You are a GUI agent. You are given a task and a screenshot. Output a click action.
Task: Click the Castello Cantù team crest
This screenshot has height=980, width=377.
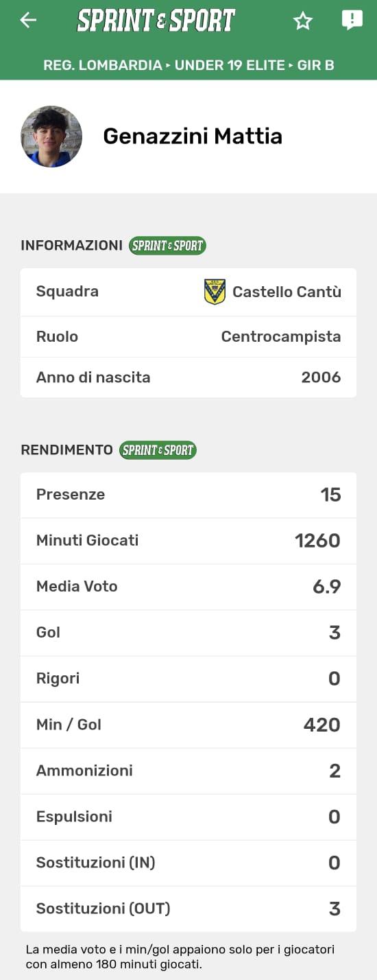pos(215,292)
